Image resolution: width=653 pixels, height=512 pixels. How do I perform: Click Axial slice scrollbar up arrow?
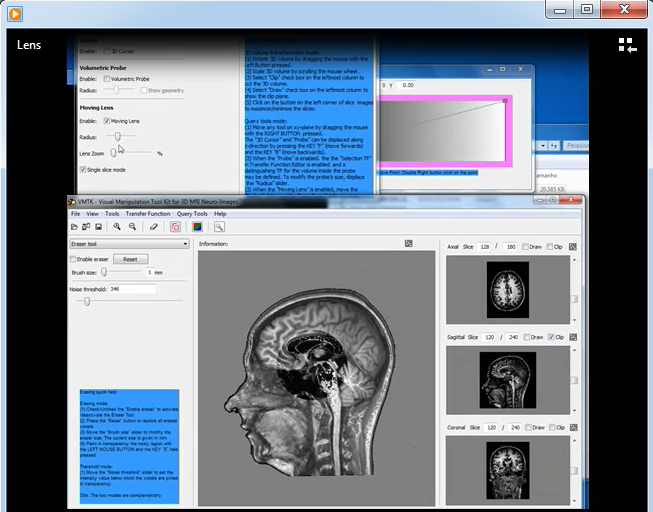coord(575,260)
